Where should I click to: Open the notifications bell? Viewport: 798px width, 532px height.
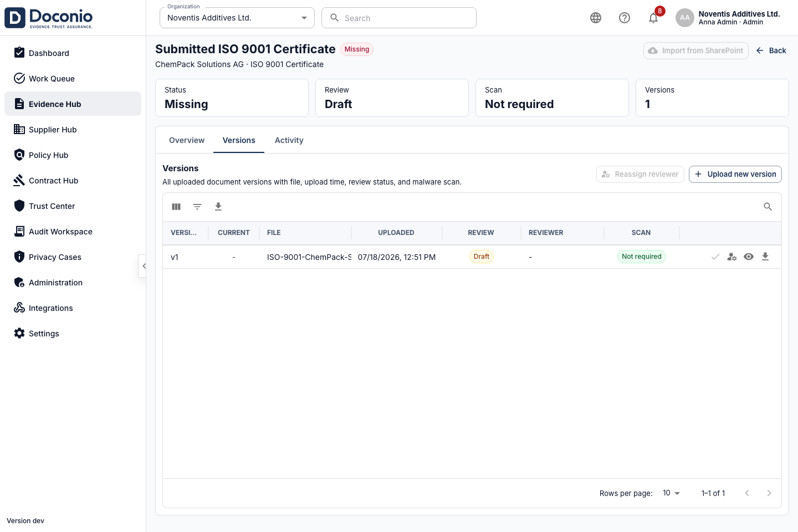point(653,18)
